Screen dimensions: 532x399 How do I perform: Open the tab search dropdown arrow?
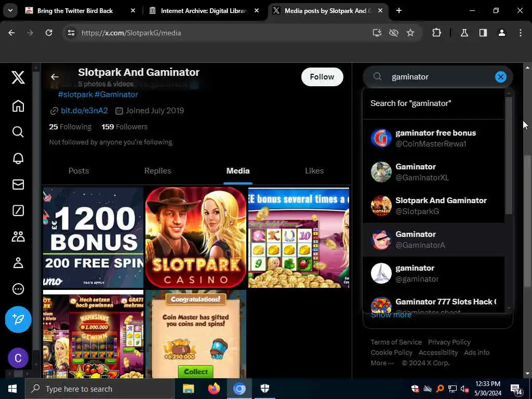tap(10, 10)
